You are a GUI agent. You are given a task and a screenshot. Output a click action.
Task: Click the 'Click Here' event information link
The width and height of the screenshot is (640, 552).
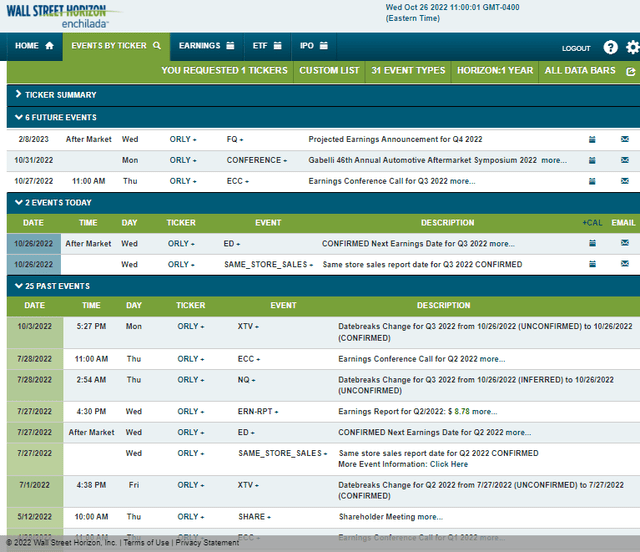[x=449, y=464]
